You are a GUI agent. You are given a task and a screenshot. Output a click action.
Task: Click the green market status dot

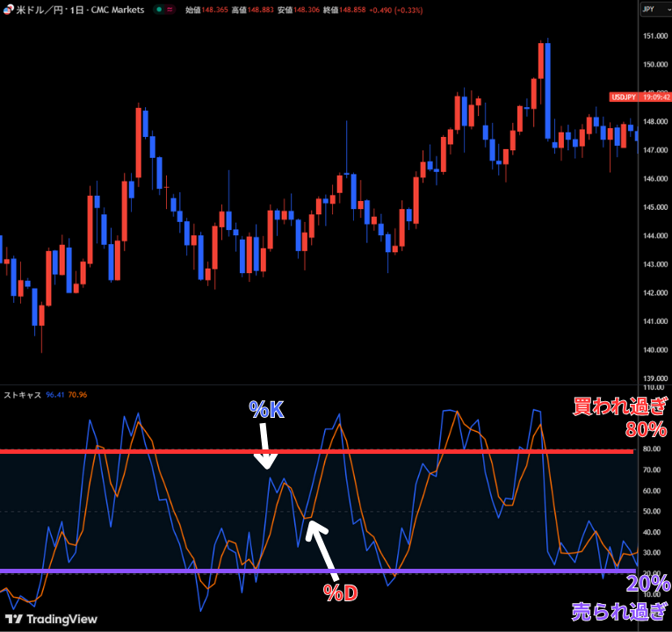157,10
